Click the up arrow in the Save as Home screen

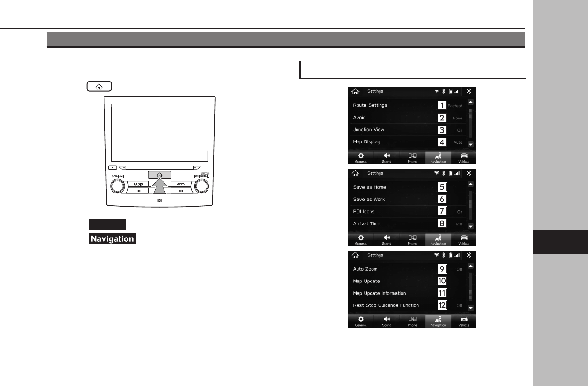(x=471, y=184)
